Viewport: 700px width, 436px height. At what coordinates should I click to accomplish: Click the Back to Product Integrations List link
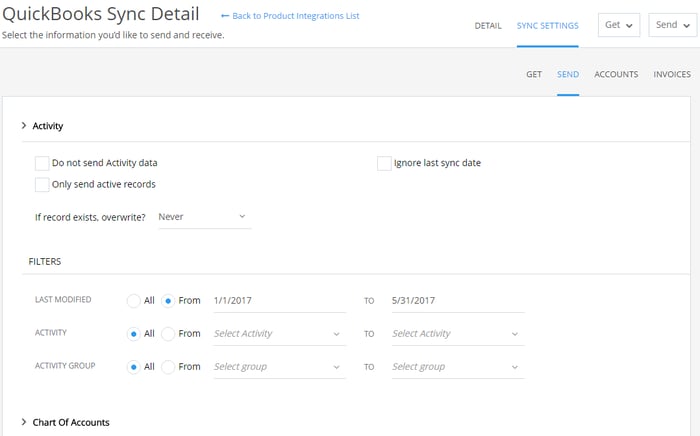tap(290, 16)
